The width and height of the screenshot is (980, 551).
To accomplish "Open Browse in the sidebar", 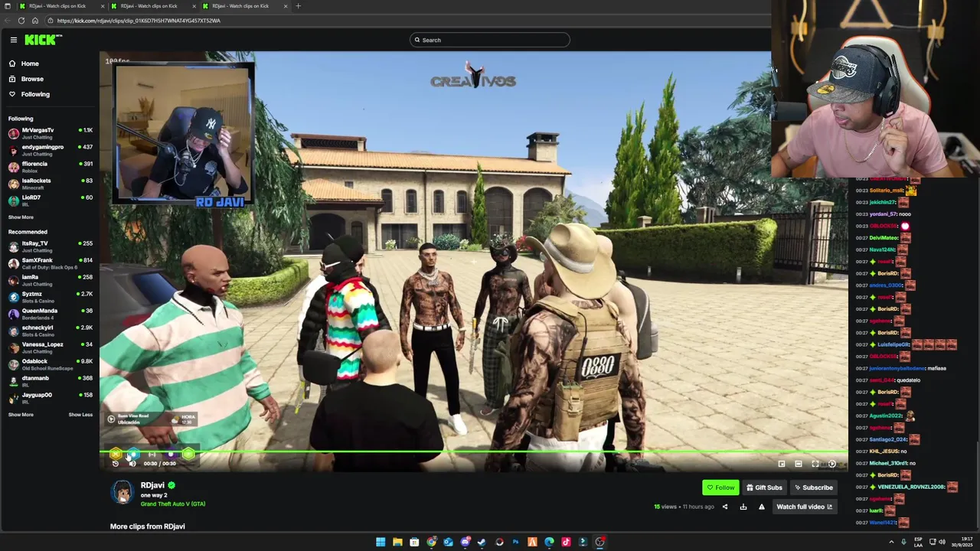I will 26,79.
